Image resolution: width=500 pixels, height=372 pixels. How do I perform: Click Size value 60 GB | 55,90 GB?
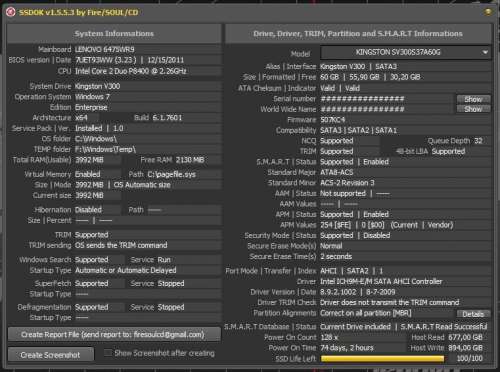pyautogui.click(x=350, y=77)
